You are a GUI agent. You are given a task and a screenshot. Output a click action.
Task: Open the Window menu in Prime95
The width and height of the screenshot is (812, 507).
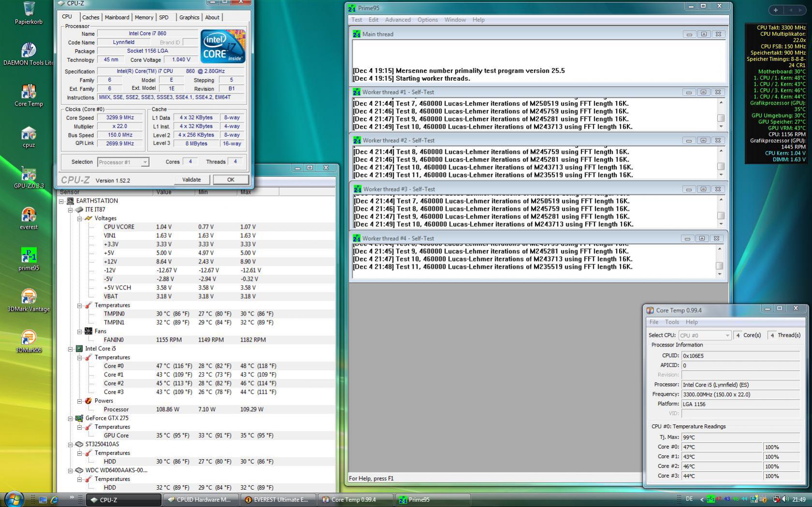tap(455, 20)
